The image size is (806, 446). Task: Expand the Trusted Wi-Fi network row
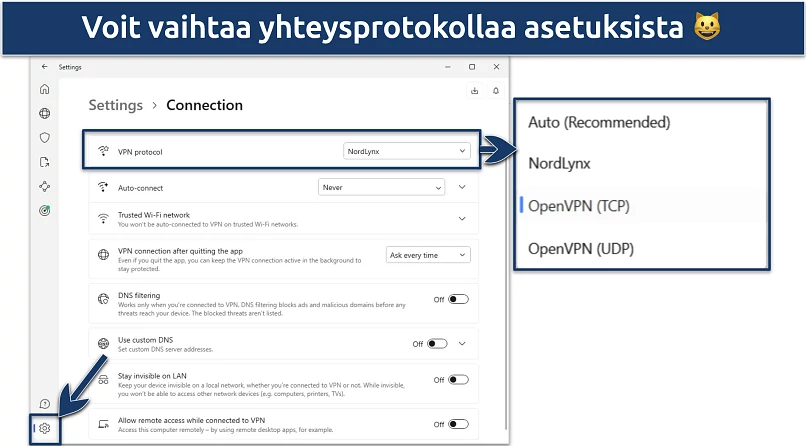coord(462,219)
